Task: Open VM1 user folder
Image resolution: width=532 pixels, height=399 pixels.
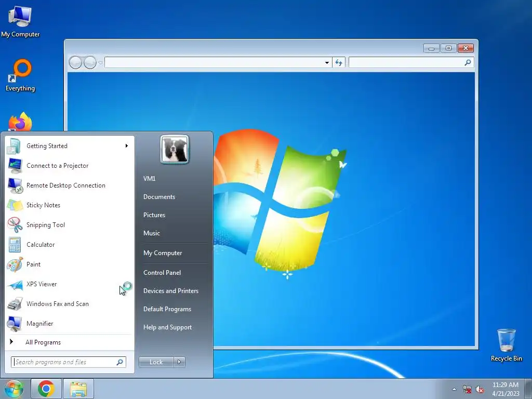Action: 149,179
